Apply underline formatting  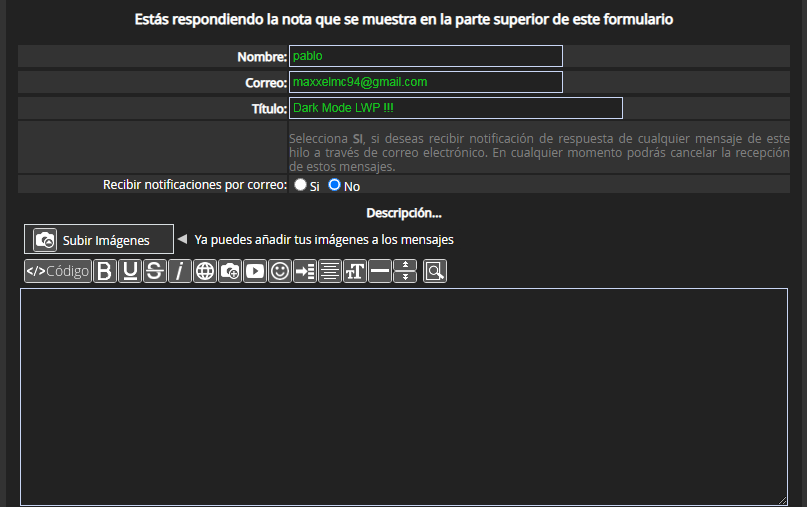130,271
